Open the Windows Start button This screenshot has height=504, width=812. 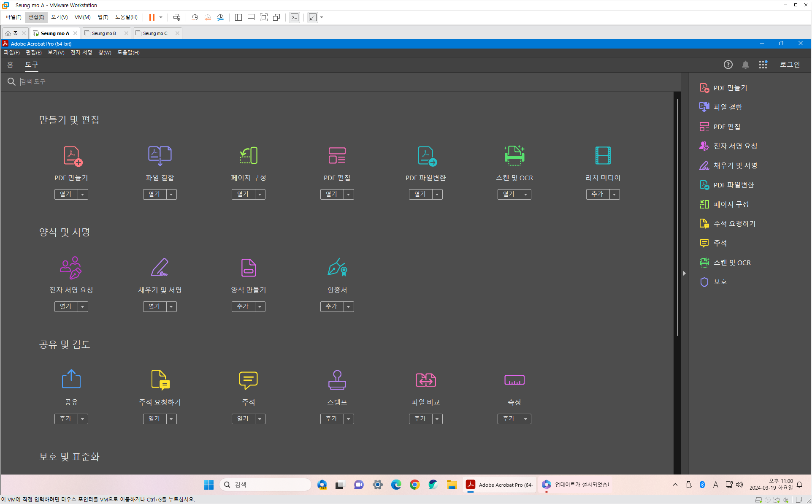tap(208, 485)
